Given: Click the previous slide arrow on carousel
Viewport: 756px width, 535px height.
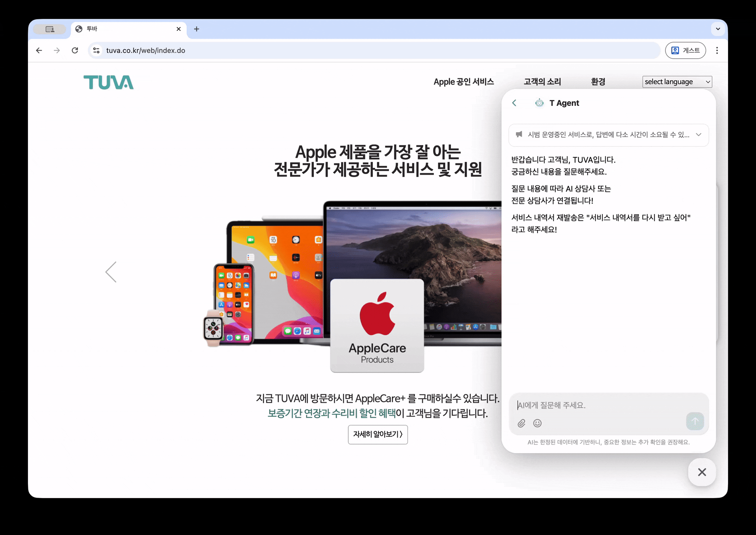Looking at the screenshot, I should [x=111, y=272].
